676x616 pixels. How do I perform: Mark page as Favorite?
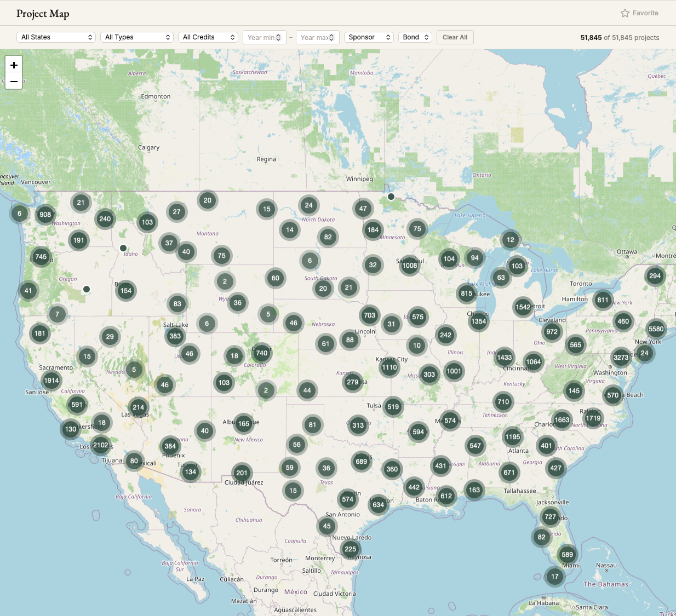639,13
